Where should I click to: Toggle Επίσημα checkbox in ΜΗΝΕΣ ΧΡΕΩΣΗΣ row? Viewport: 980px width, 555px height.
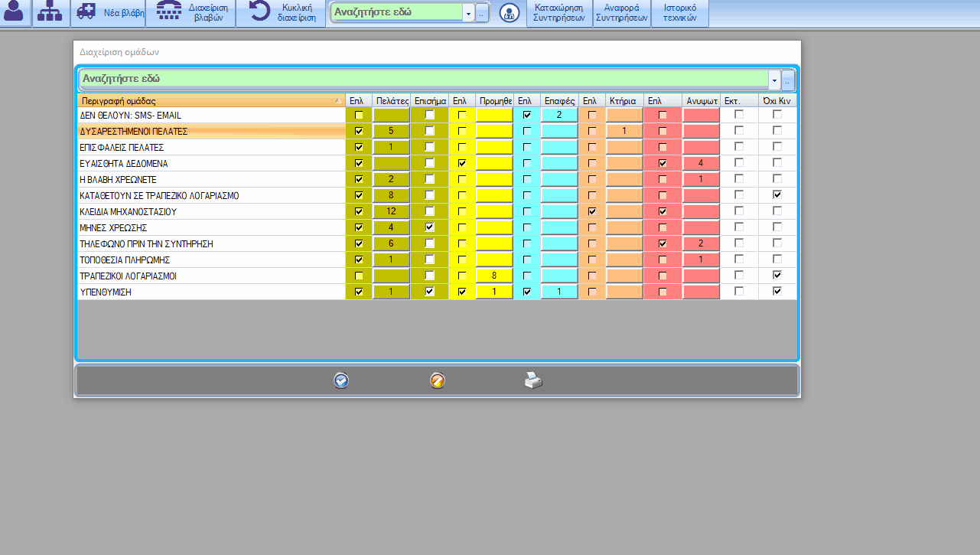pyautogui.click(x=429, y=227)
